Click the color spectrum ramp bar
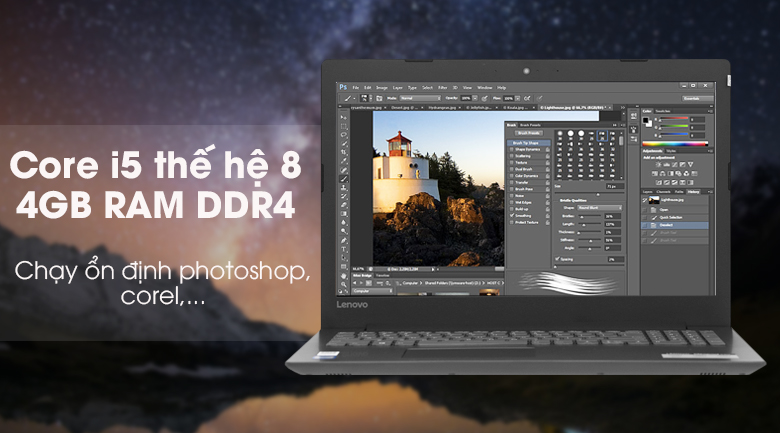 (675, 144)
